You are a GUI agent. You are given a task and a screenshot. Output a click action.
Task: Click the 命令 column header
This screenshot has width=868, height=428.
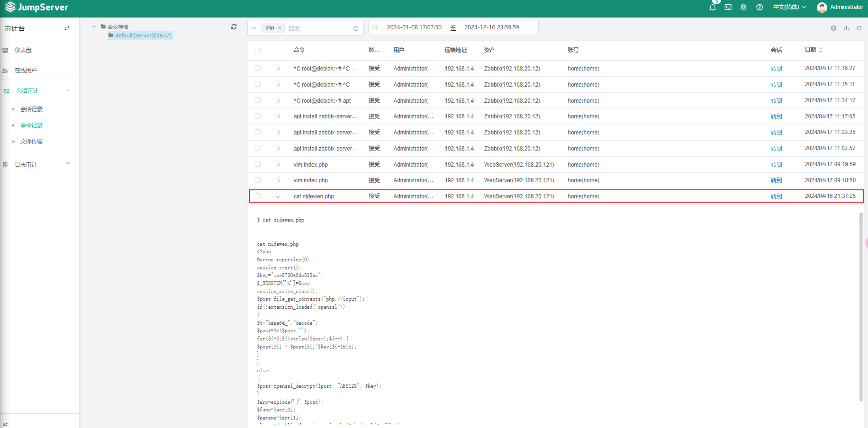coord(299,50)
